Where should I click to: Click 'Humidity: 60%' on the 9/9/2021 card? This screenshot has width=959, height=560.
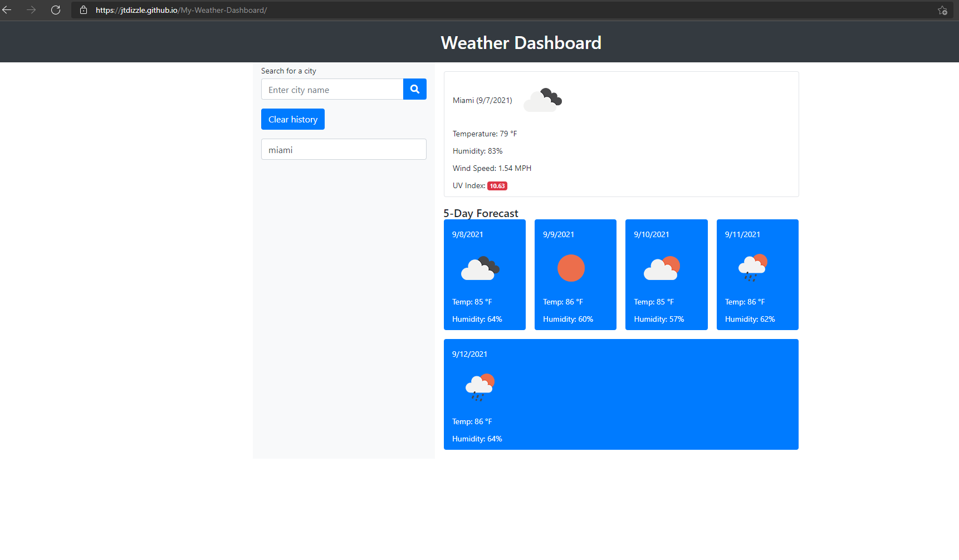[x=568, y=319]
